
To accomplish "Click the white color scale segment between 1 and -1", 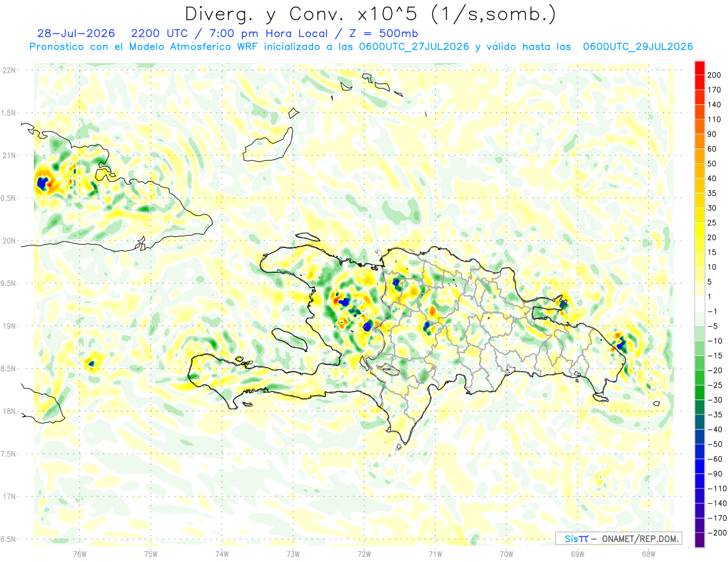I will pos(699,304).
